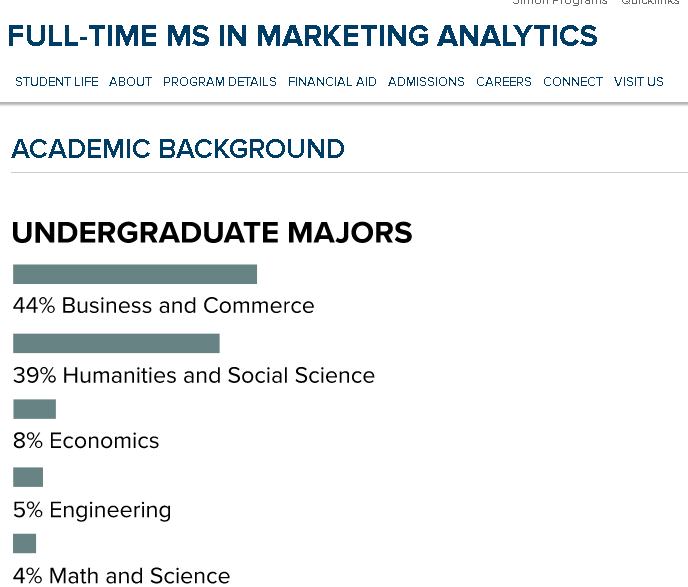The image size is (688, 587).
Task: Click the Academic Background heading
Action: (x=178, y=149)
